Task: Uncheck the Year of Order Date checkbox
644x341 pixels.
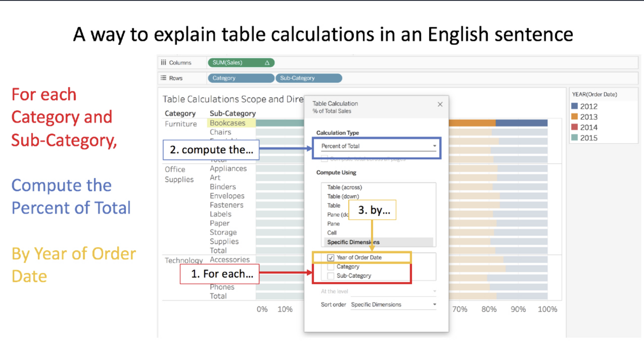Action: point(331,258)
